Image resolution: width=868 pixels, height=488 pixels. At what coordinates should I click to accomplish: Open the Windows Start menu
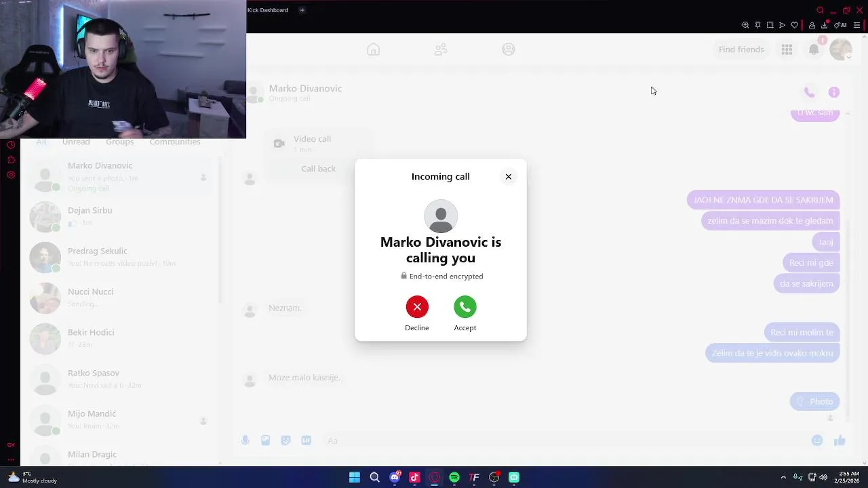355,477
